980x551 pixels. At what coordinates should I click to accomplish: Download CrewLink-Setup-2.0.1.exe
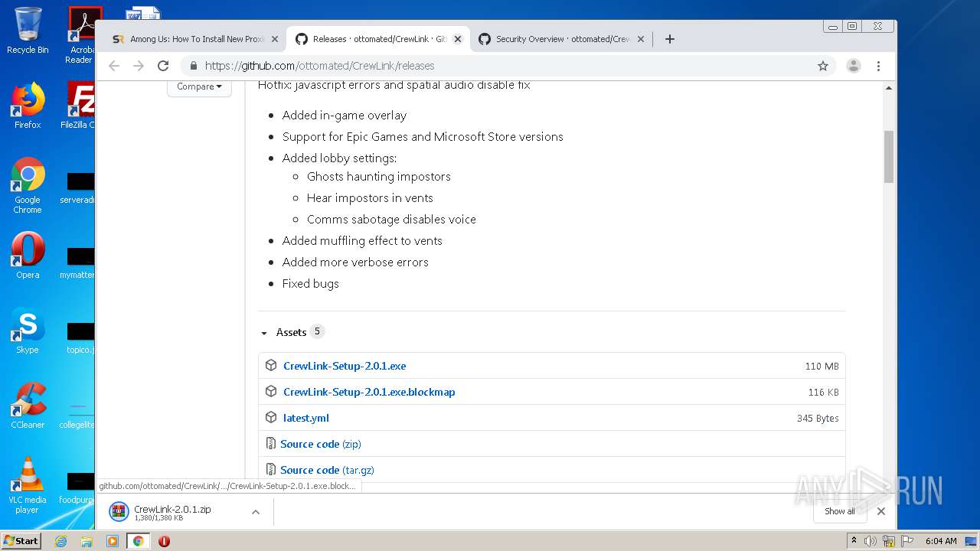(345, 366)
